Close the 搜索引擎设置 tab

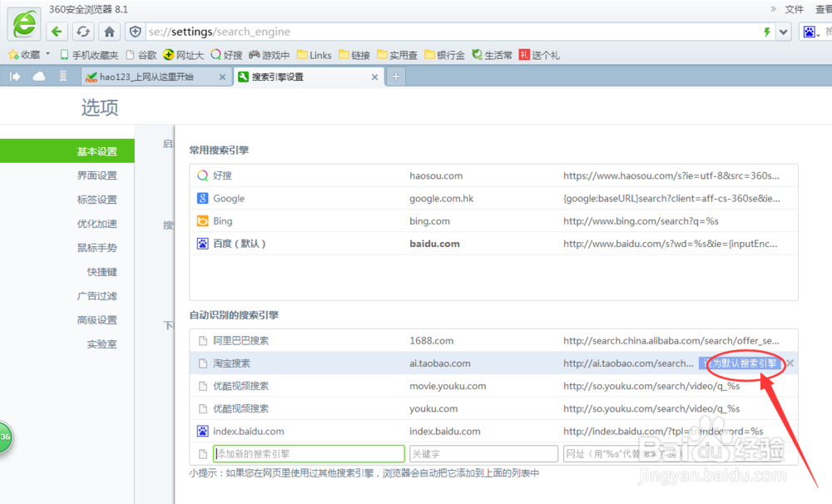(x=374, y=77)
